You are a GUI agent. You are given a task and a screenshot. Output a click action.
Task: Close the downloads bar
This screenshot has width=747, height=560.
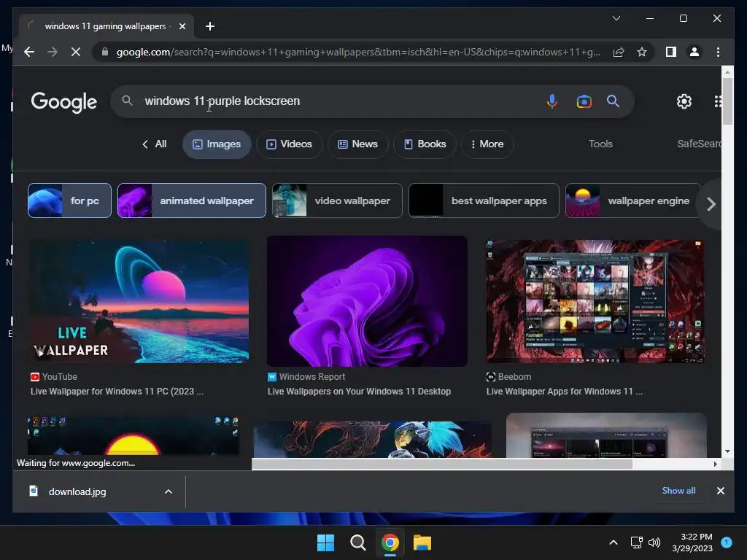coord(720,491)
